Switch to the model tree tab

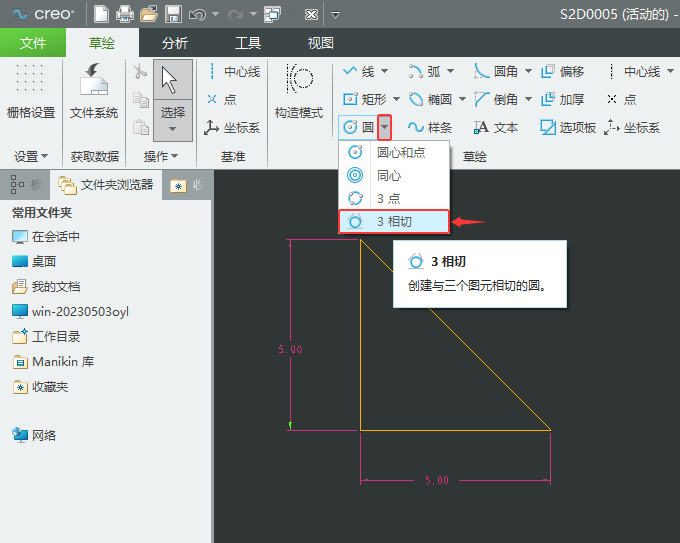25,185
